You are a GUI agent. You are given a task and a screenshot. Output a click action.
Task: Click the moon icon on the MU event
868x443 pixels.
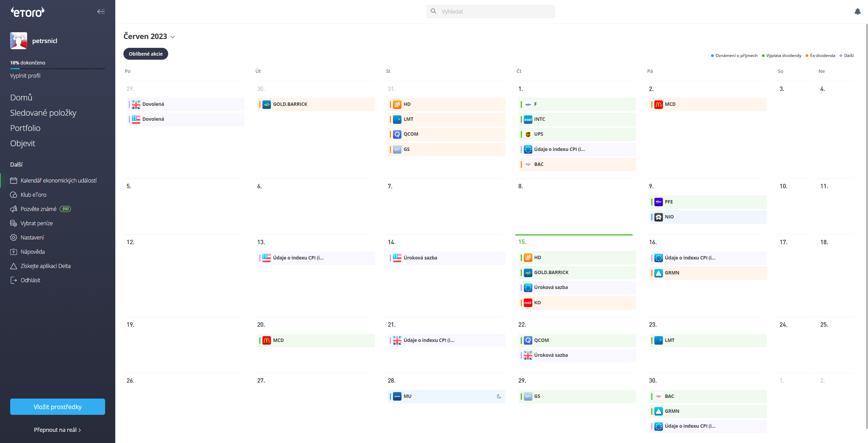[499, 397]
